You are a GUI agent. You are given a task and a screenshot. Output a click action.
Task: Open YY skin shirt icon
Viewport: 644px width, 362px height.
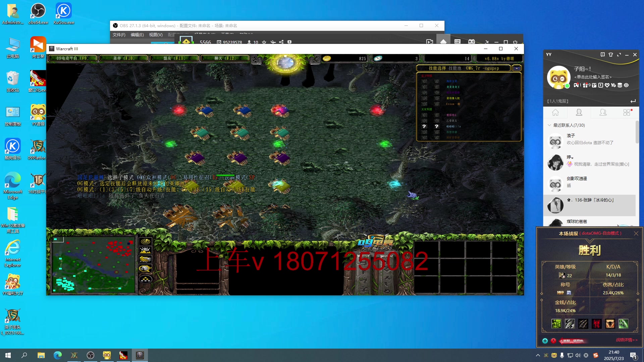pyautogui.click(x=611, y=55)
